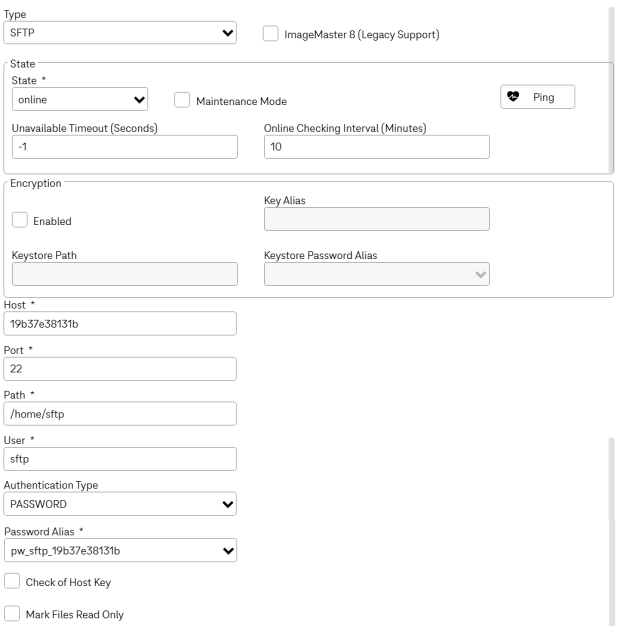The height and width of the screenshot is (626, 617).
Task: Click the Online Checking Interval field
Action: coord(377,147)
